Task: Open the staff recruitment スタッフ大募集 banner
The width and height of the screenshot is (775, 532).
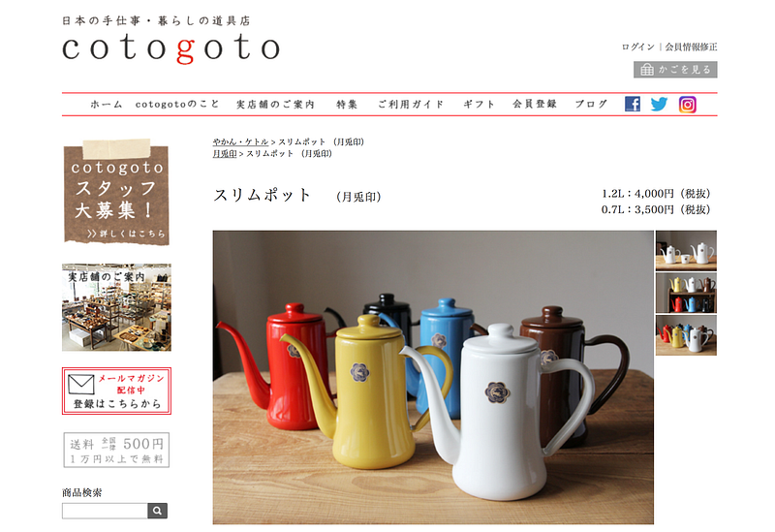Action: [x=116, y=192]
